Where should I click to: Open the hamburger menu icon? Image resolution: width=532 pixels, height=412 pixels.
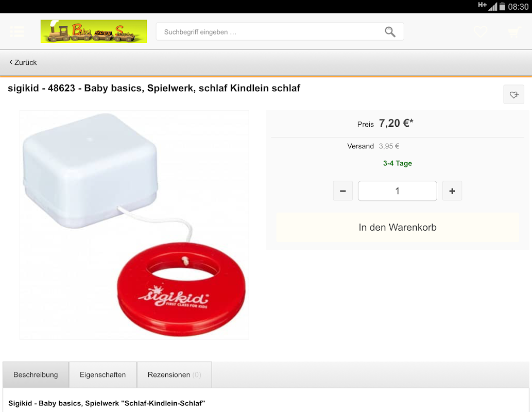click(17, 31)
